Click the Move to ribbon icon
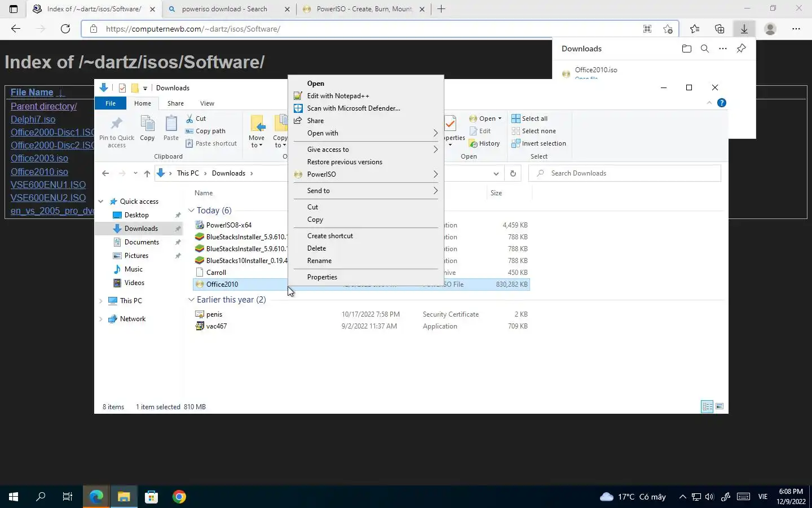This screenshot has width=812, height=508. 257,132
